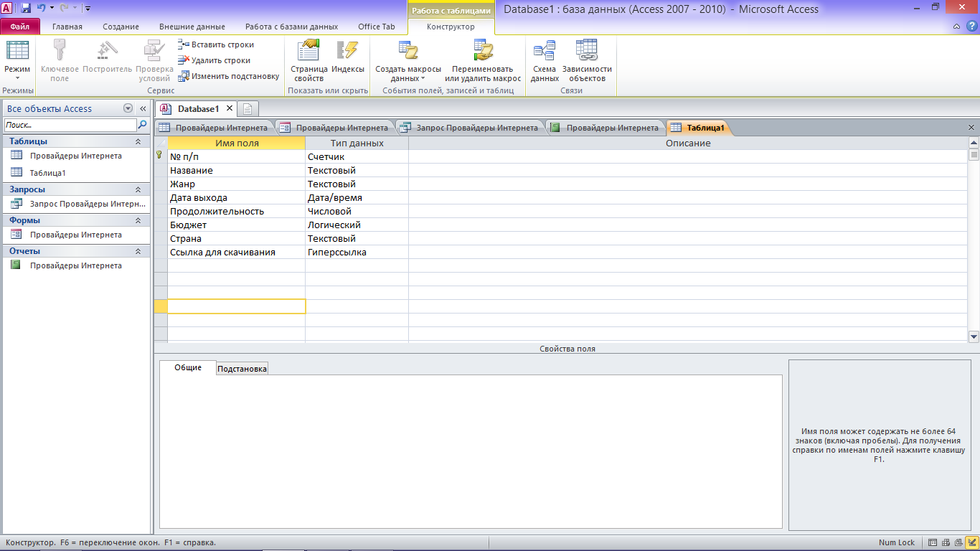This screenshot has height=551, width=980.
Task: Select the Дата/время data type cell
Action: tap(357, 198)
